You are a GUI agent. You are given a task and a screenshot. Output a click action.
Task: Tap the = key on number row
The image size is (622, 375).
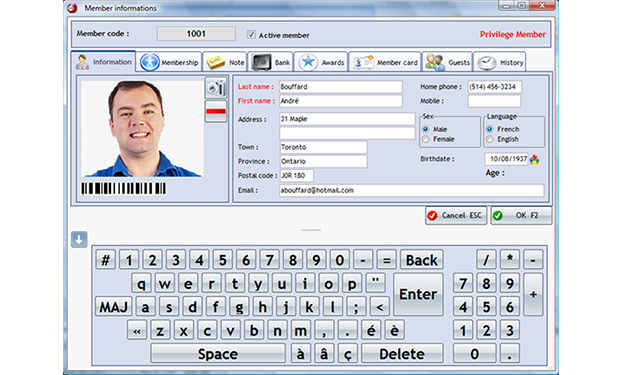(x=387, y=260)
